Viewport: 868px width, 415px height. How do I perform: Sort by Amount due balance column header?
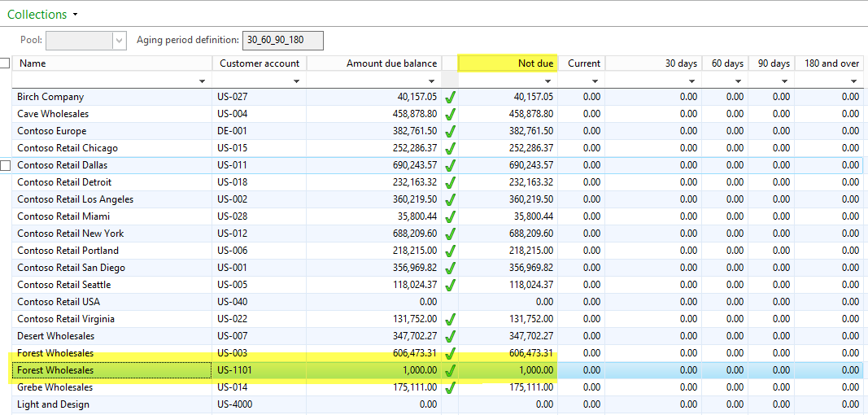coord(390,63)
